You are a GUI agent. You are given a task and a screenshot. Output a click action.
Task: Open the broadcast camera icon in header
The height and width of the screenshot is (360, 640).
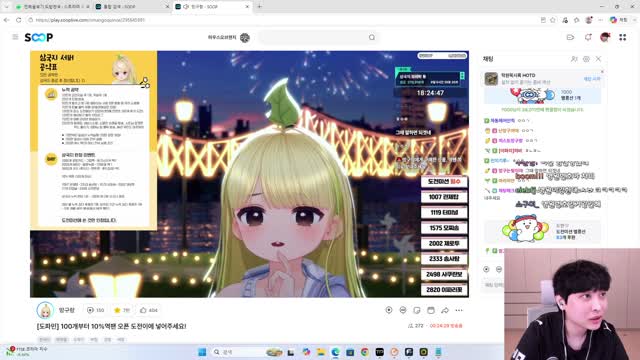(x=571, y=38)
